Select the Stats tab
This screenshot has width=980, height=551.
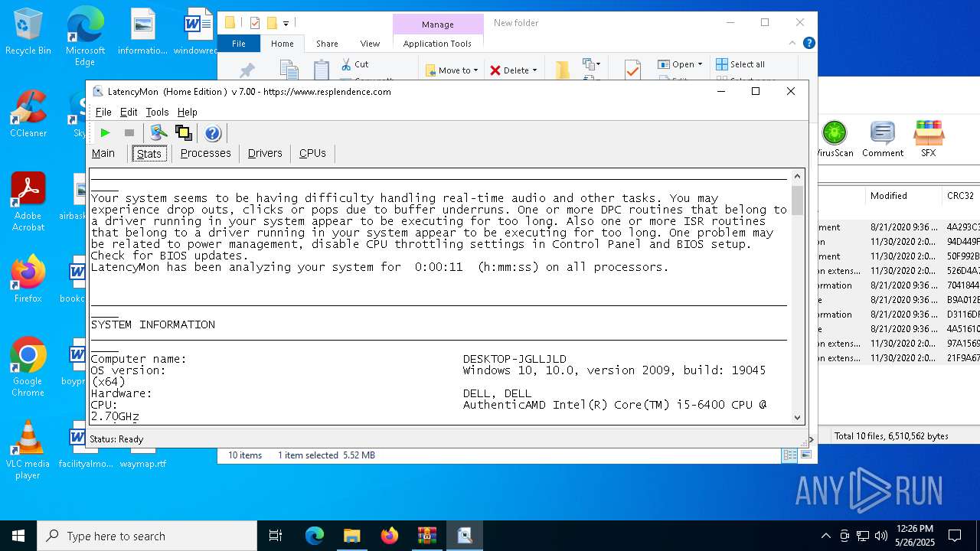pos(149,154)
